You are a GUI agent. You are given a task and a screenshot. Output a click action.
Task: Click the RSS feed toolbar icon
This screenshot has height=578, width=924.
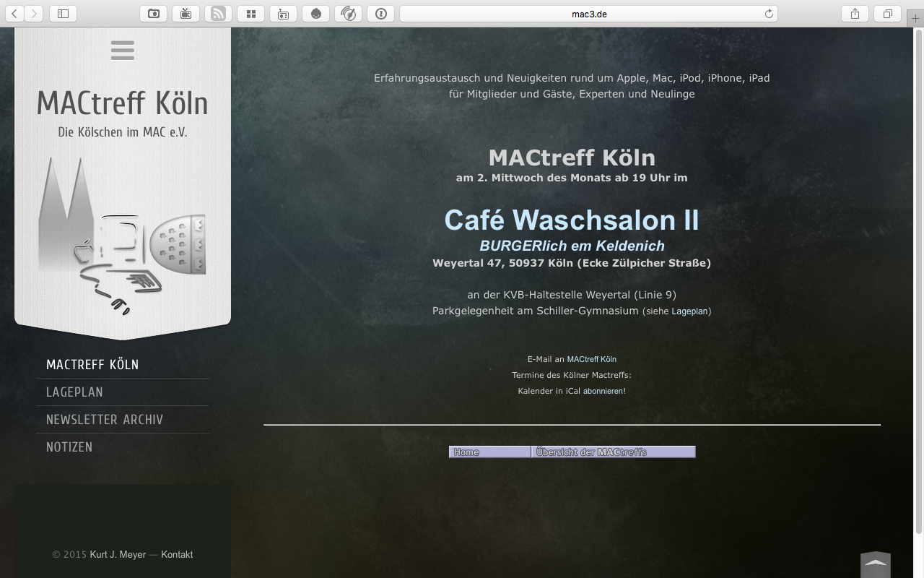(218, 14)
